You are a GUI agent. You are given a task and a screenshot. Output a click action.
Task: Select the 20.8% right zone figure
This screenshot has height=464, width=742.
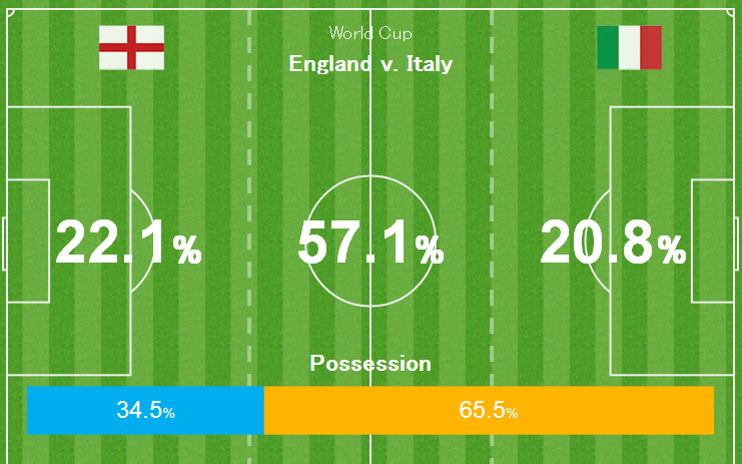click(612, 243)
